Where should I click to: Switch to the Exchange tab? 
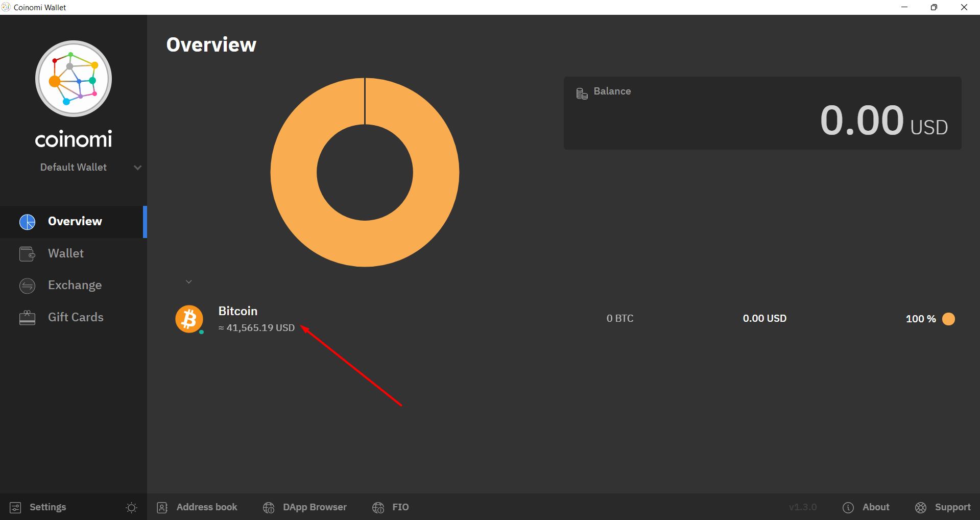(x=75, y=285)
